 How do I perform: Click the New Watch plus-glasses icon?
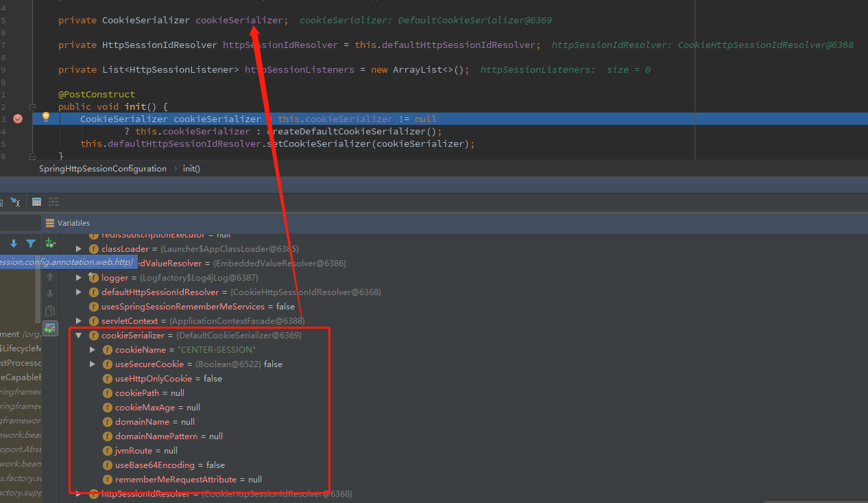49,243
